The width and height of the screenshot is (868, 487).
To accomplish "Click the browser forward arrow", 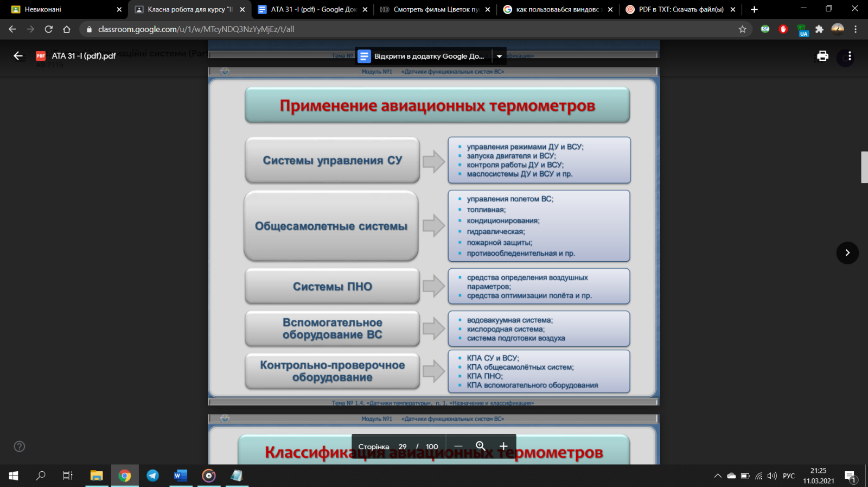I will click(x=30, y=29).
